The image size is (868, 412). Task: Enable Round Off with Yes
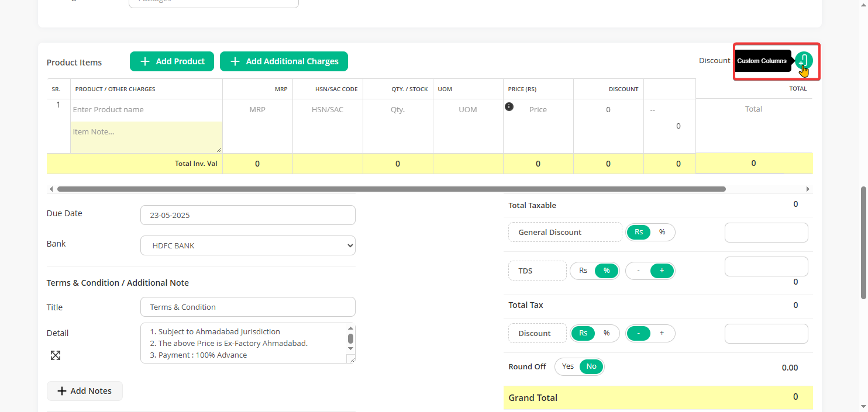tap(568, 366)
